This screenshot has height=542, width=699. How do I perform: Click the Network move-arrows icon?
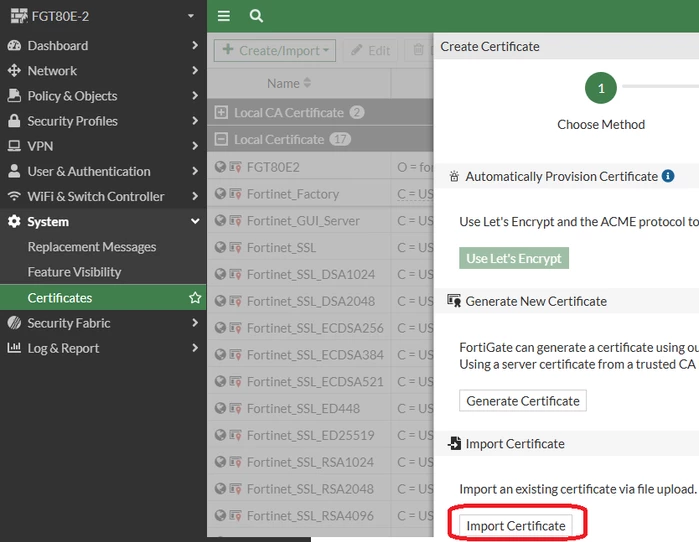[14, 70]
